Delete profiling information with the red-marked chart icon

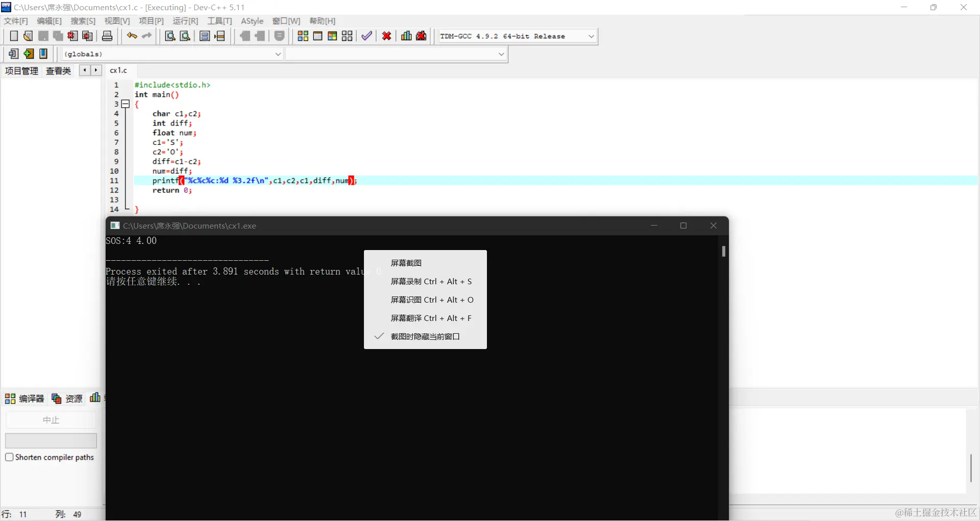421,36
